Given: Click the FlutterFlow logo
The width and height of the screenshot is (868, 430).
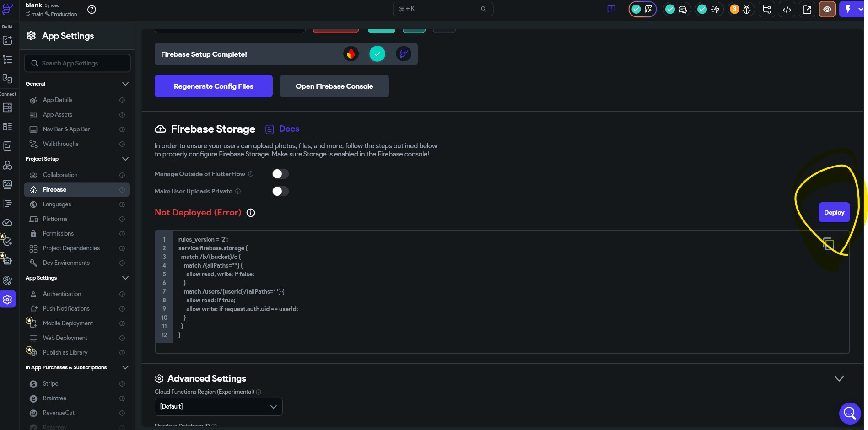Looking at the screenshot, I should [8, 9].
